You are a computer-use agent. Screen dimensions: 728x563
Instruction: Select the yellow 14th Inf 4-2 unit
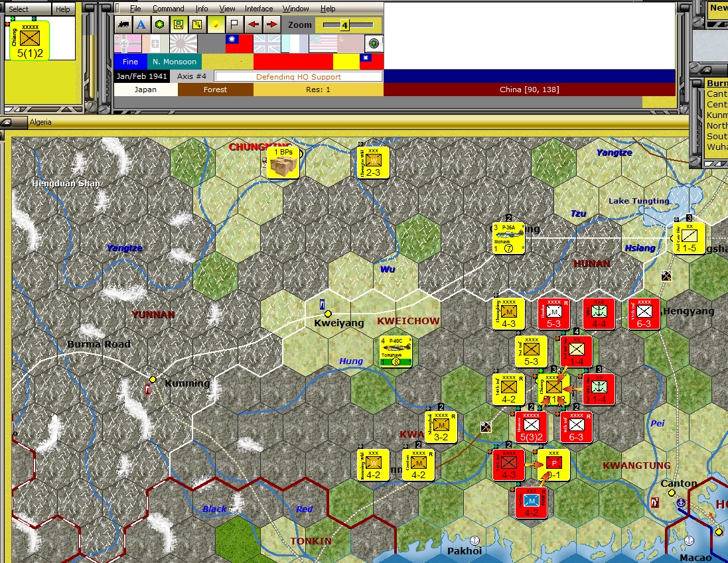(x=508, y=389)
